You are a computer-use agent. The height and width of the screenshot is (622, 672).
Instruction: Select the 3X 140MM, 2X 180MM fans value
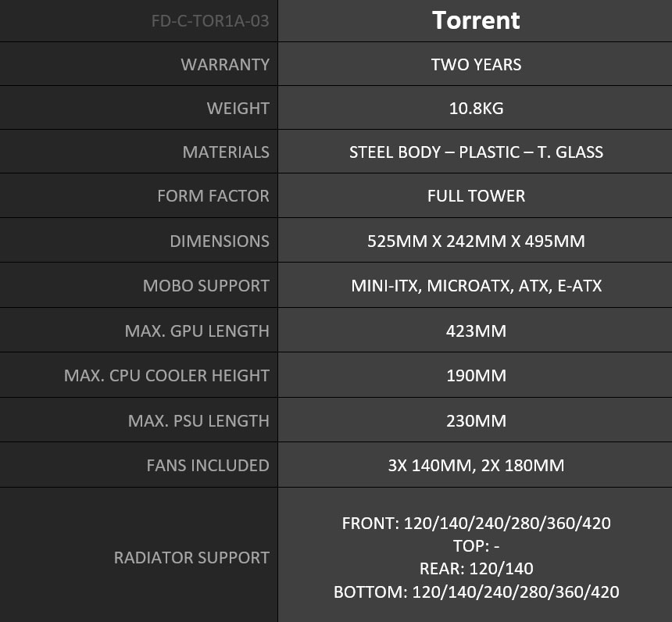click(476, 465)
